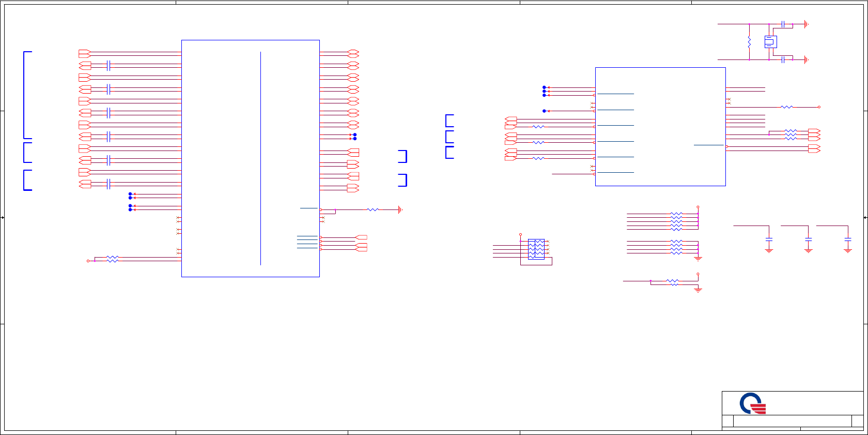Image resolution: width=868 pixels, height=435 pixels.
Task: Select the double resistor at left IC's bottom-left
Action: 113,259
